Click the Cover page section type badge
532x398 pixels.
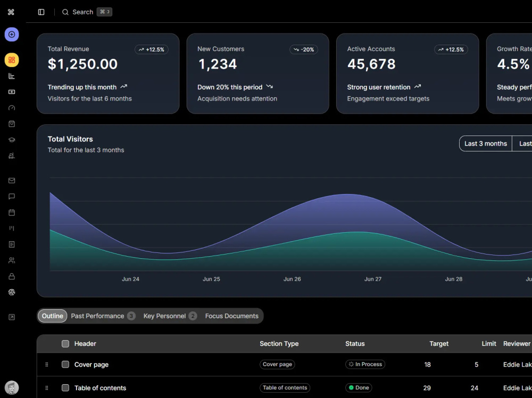(277, 365)
